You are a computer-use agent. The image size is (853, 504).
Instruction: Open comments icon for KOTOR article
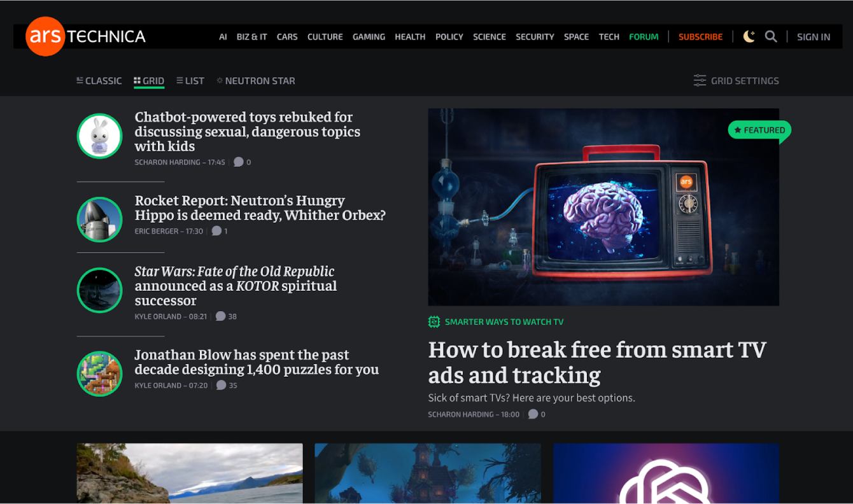pyautogui.click(x=221, y=316)
